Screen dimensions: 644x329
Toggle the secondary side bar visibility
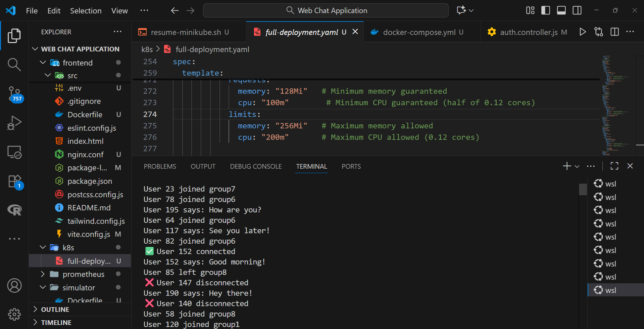point(577,10)
